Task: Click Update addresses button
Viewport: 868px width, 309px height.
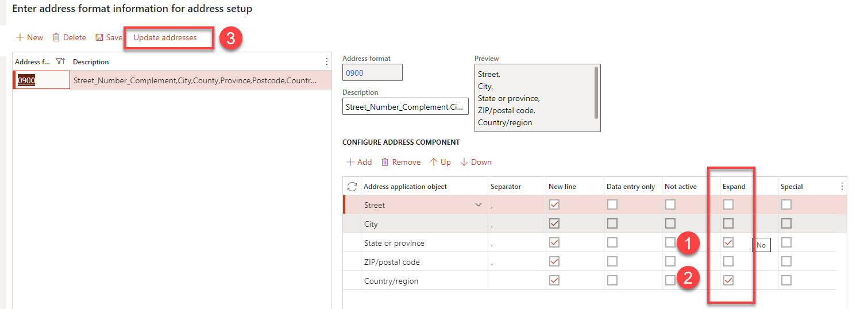Action: pos(165,37)
